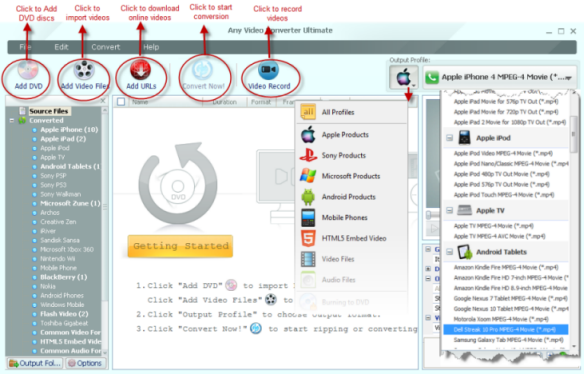This screenshot has width=584, height=374.
Task: Select Sony Walkman in the tree
Action: click(60, 194)
